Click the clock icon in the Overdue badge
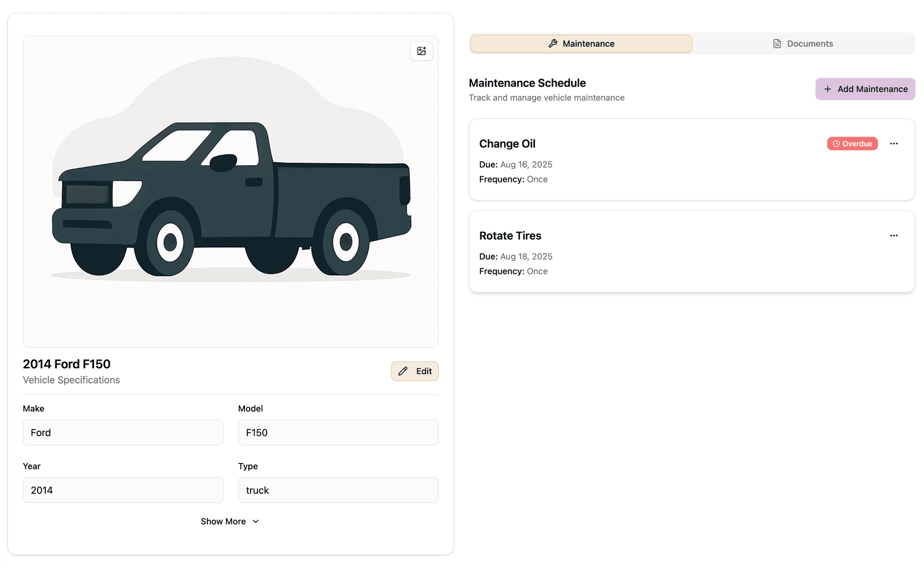The image size is (924, 568). [x=836, y=143]
